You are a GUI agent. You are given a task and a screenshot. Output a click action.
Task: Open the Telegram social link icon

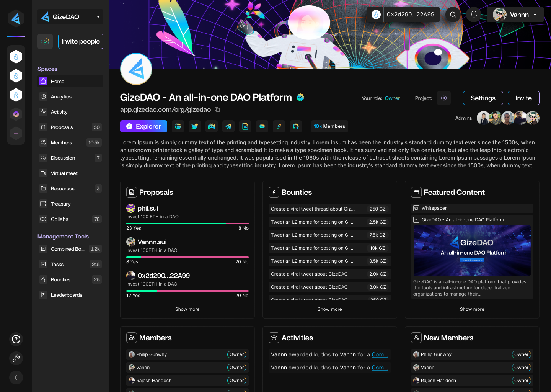coord(228,126)
